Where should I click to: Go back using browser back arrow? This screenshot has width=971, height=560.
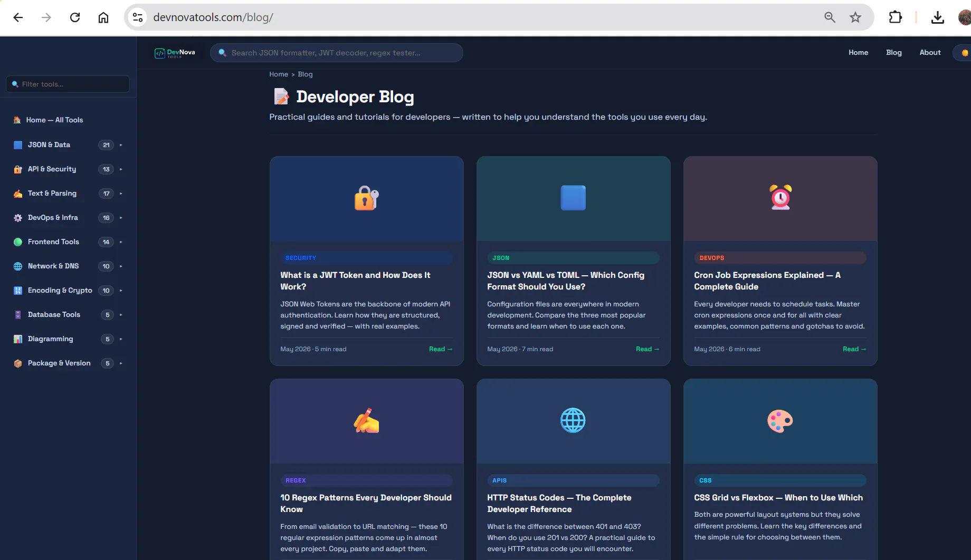(x=18, y=17)
